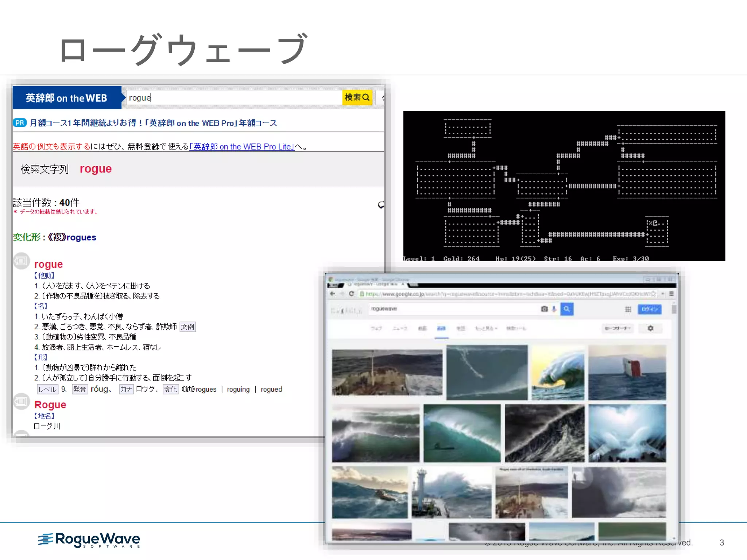Click the speech bubble icon at Eijiro's right edge
This screenshot has height=560, width=747.
(381, 205)
